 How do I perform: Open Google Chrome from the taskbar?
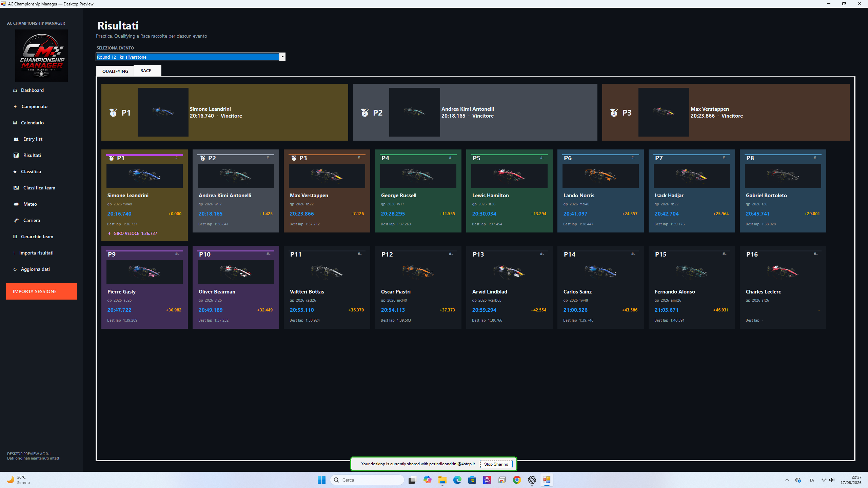click(x=517, y=480)
